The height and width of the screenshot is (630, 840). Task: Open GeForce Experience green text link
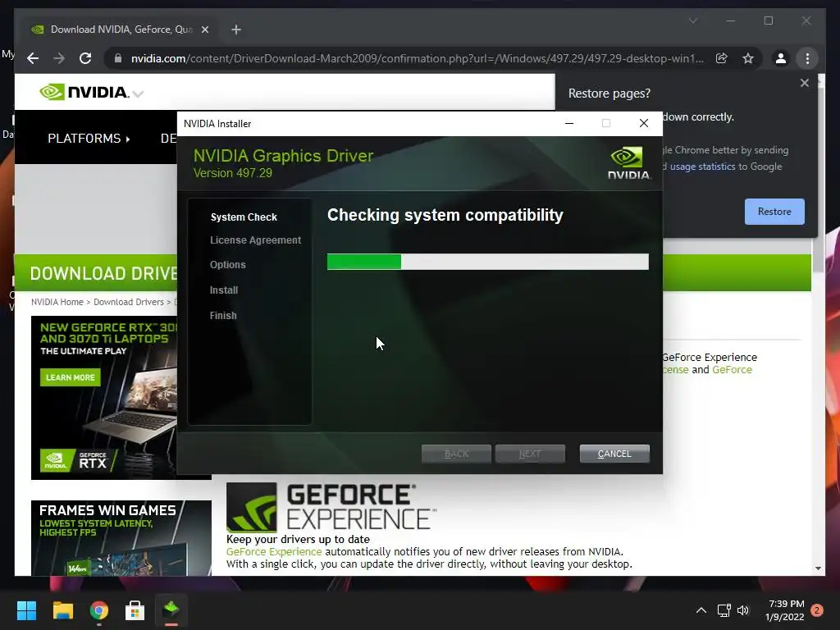point(274,552)
